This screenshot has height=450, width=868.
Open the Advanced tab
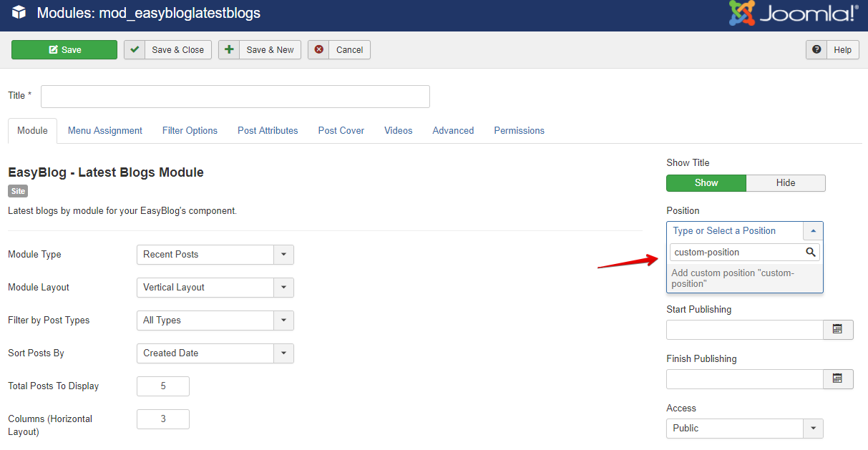click(453, 131)
